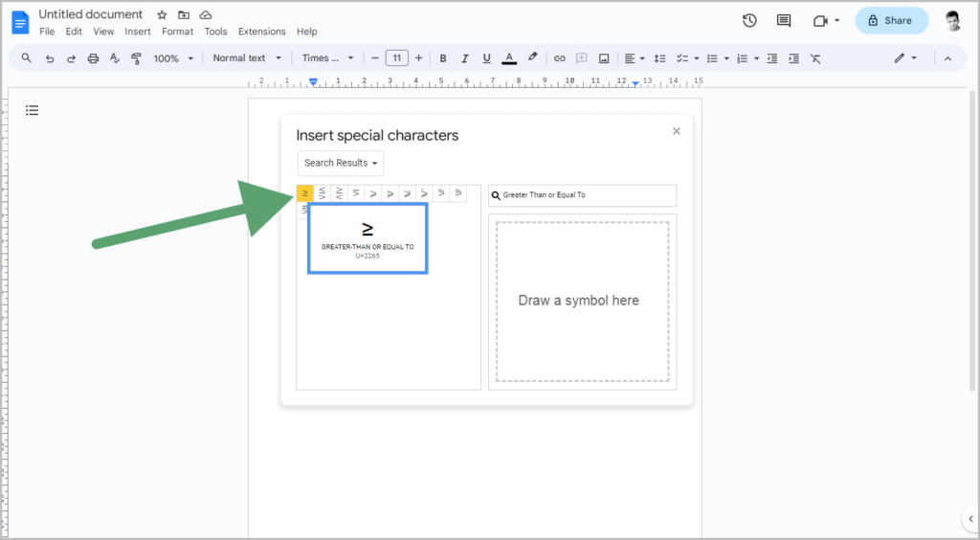
Task: Toggle bold formatting
Action: [442, 58]
